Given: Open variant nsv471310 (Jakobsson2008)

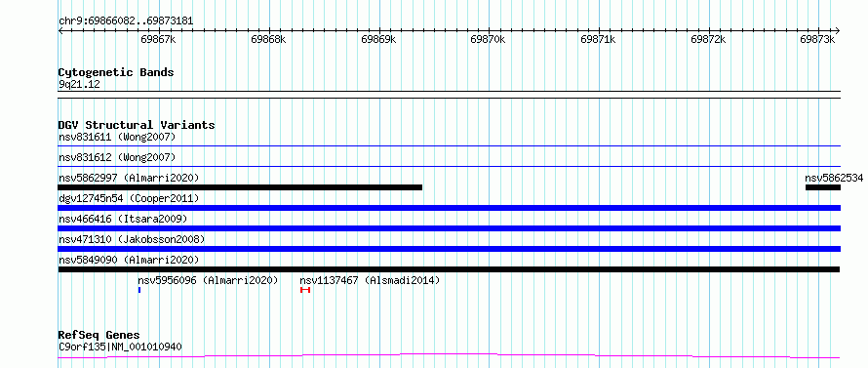Looking at the screenshot, I should pyautogui.click(x=132, y=239).
